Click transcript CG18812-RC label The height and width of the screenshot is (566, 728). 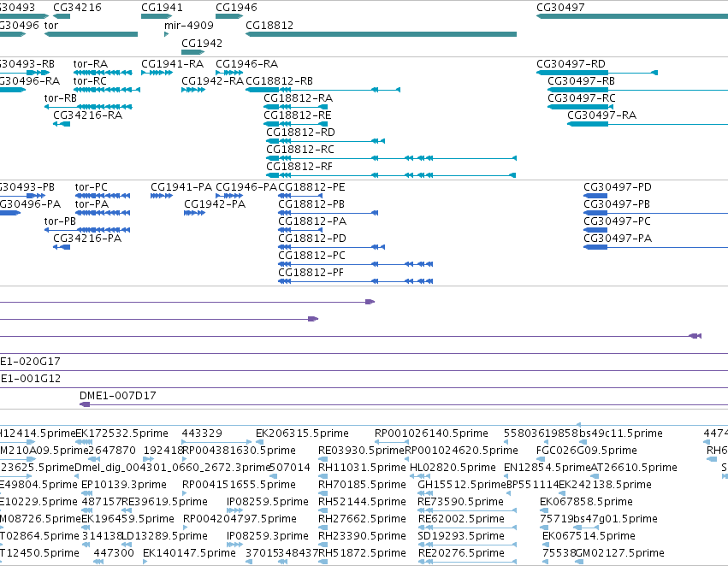tap(300, 150)
